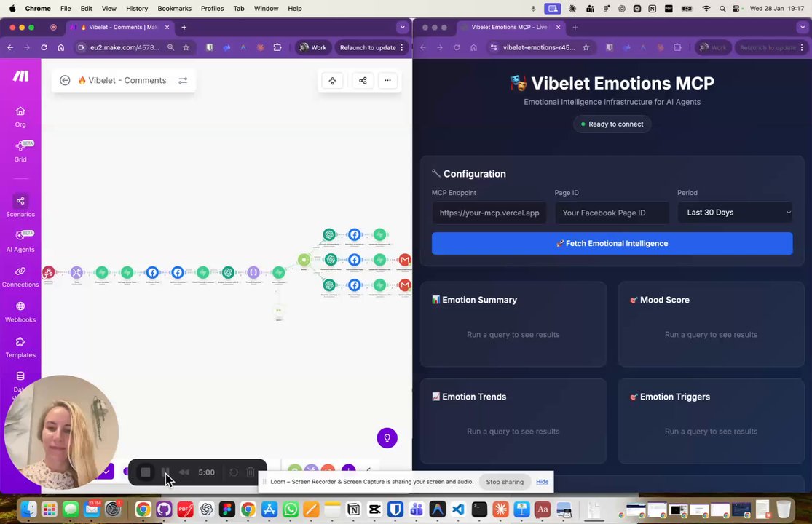
Task: Bookmark the vibelet-emotions page with star
Action: tap(586, 47)
